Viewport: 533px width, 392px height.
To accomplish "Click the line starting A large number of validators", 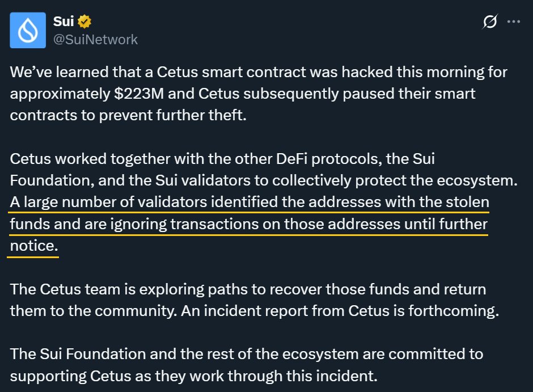I will 249,203.
